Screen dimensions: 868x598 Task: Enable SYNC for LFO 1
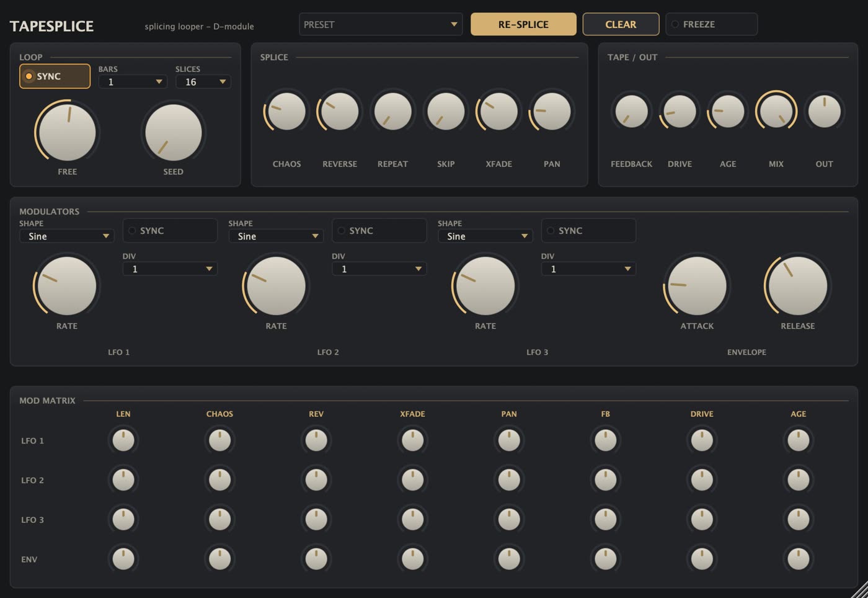pos(170,231)
